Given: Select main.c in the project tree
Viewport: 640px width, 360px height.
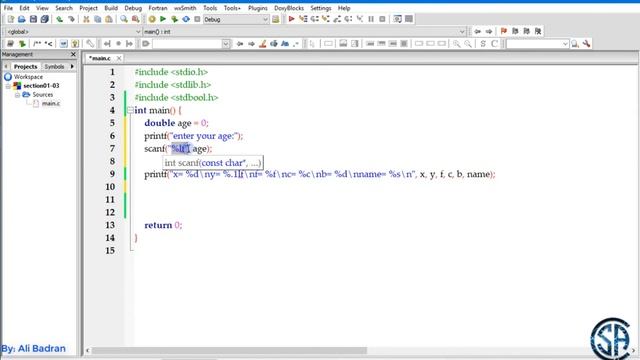Looking at the screenshot, I should 51,103.
